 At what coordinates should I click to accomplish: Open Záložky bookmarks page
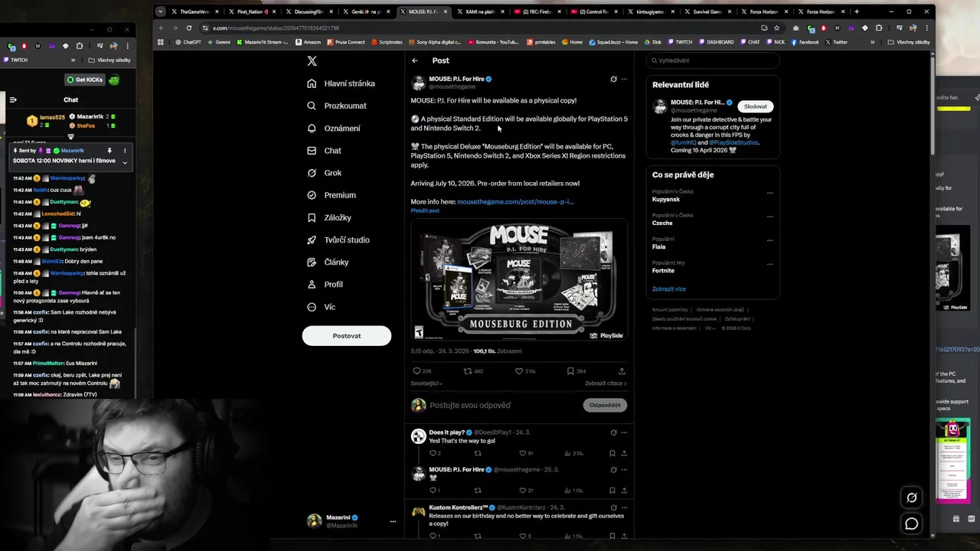point(328,217)
